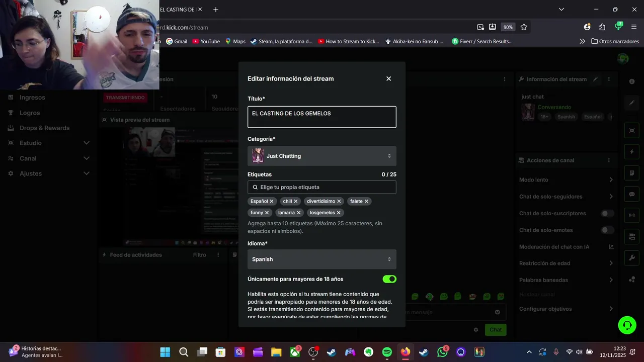Open the Maps bookmark
The image size is (644, 362).
click(x=235, y=41)
